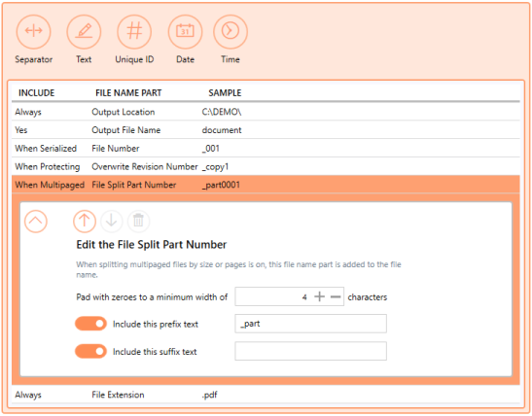This screenshot has height=416, width=532.
Task: Move the file name part up
Action: [85, 222]
